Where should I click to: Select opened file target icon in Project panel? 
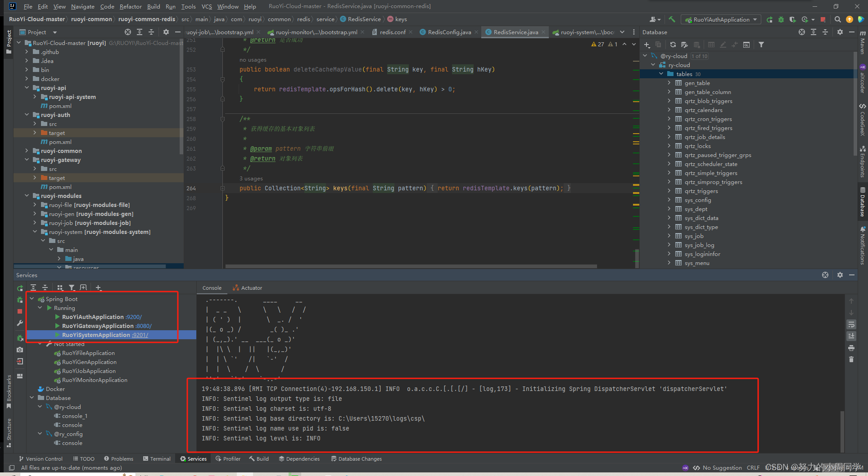point(128,32)
